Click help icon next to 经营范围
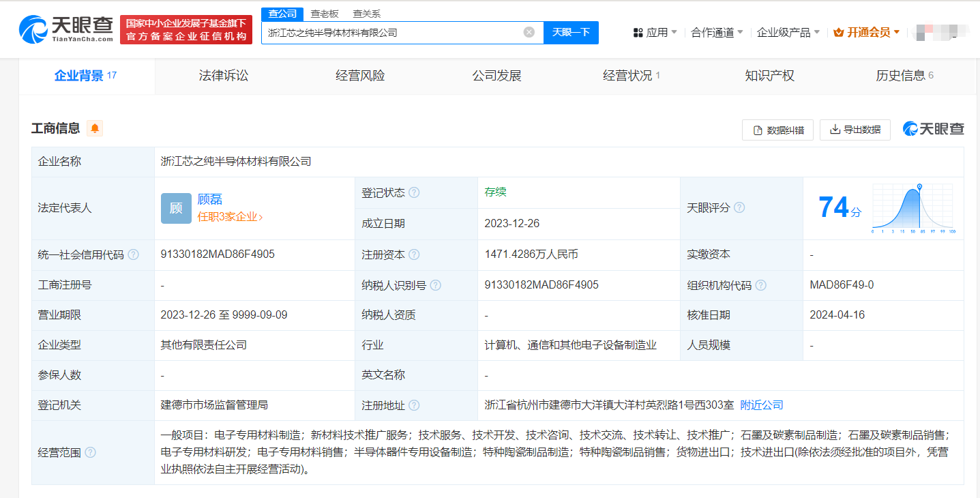Image resolution: width=980 pixels, height=498 pixels. [x=90, y=452]
